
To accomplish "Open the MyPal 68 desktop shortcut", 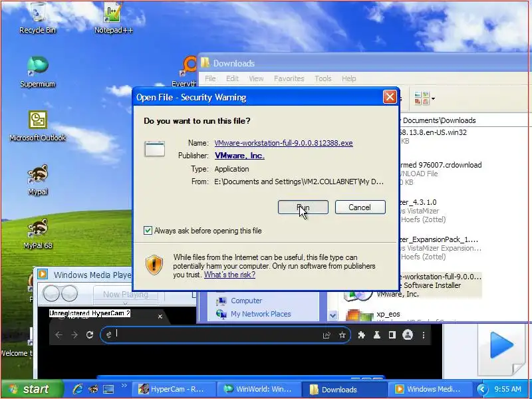I will point(38,234).
